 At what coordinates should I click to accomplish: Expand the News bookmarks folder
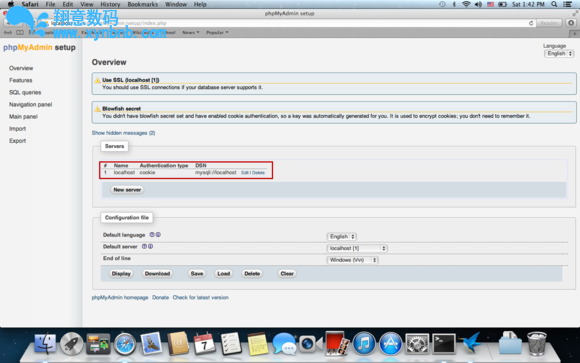pyautogui.click(x=190, y=33)
